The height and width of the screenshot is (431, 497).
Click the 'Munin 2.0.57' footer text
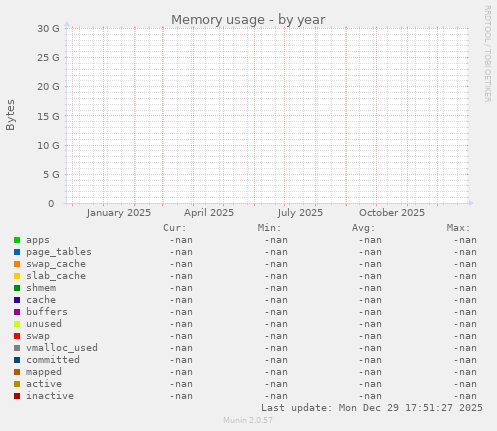(248, 420)
